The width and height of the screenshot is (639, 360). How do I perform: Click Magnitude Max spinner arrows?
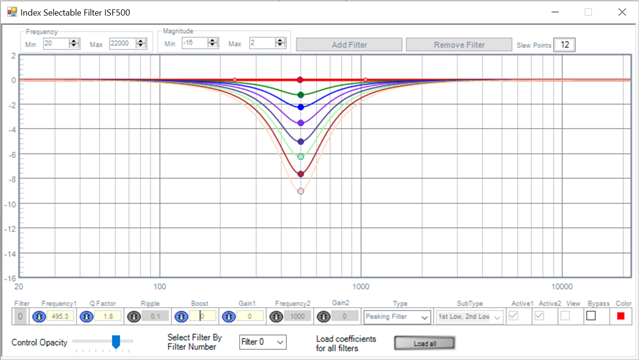click(x=280, y=43)
